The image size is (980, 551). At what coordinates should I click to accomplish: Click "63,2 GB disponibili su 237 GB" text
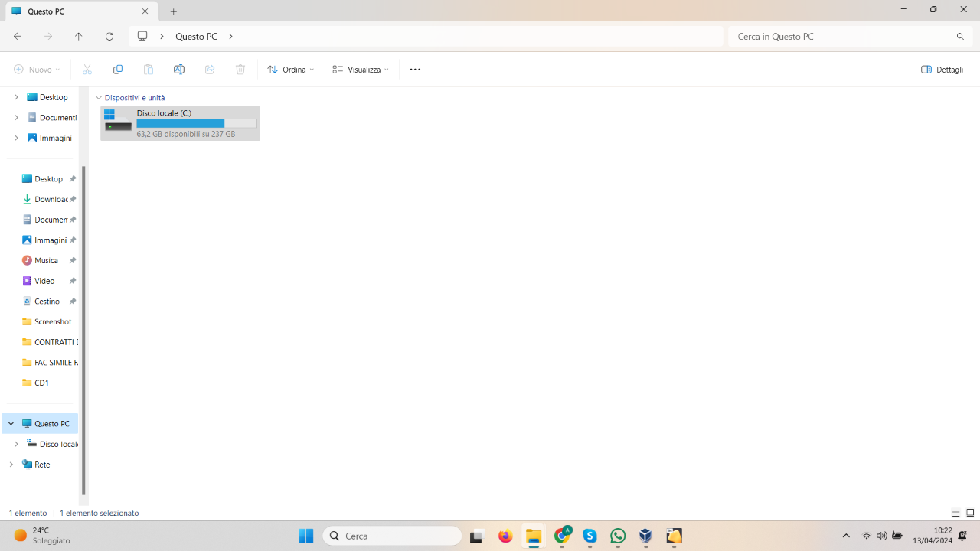coord(186,134)
